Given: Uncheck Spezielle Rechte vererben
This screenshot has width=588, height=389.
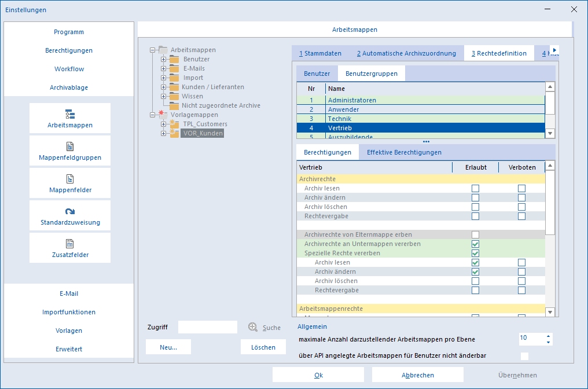Looking at the screenshot, I should [x=475, y=253].
